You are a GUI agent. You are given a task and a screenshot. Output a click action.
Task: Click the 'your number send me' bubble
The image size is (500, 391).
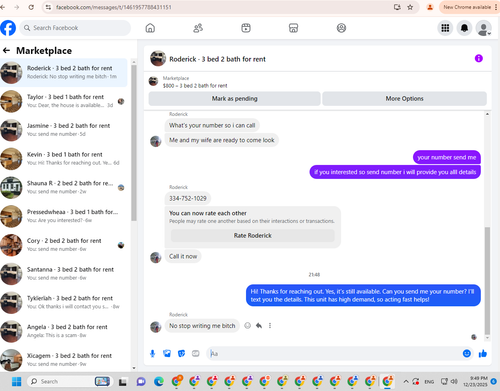[x=447, y=157]
